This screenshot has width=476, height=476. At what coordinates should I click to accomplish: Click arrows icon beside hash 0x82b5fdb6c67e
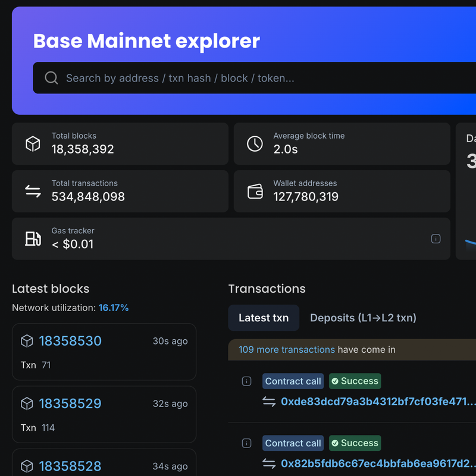269,464
